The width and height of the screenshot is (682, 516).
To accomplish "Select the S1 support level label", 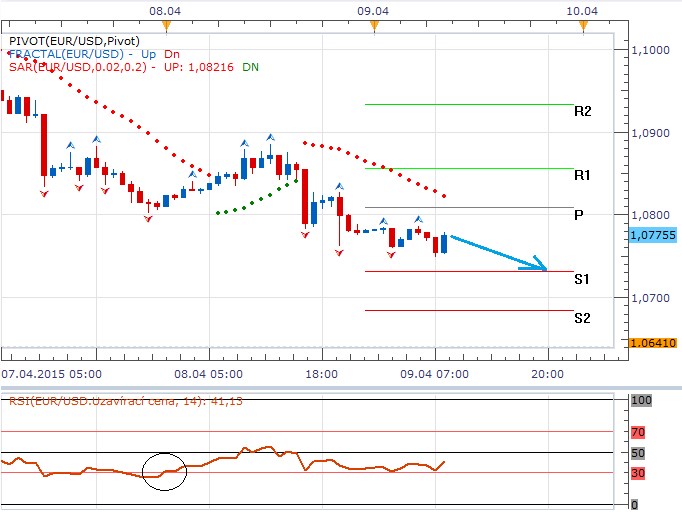I will [x=582, y=279].
